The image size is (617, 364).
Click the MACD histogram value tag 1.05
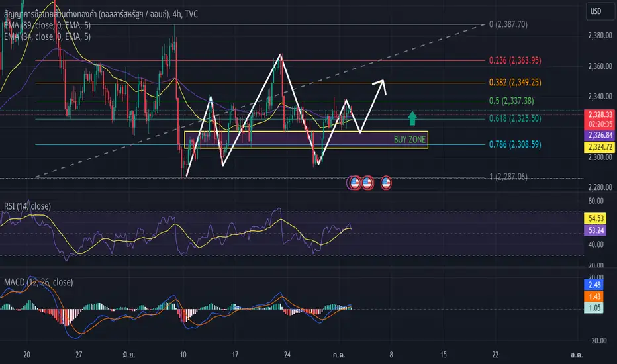594,308
